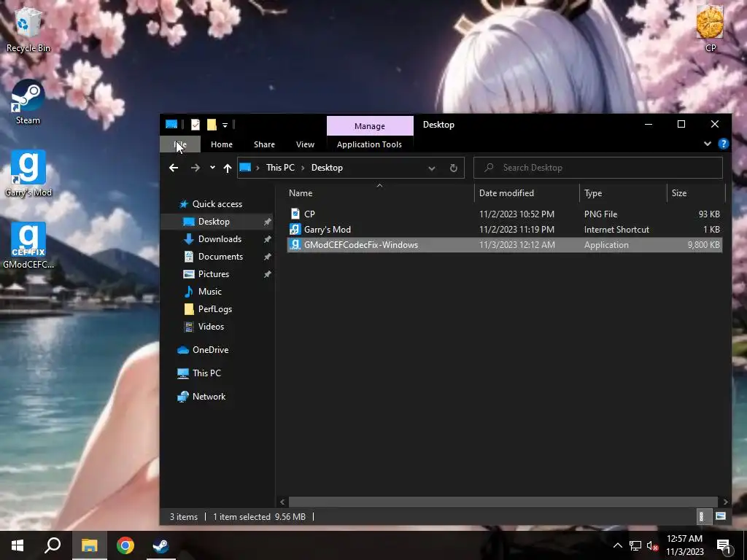Sort by the Size column header
Viewport: 747px width, 560px height.
(x=695, y=192)
